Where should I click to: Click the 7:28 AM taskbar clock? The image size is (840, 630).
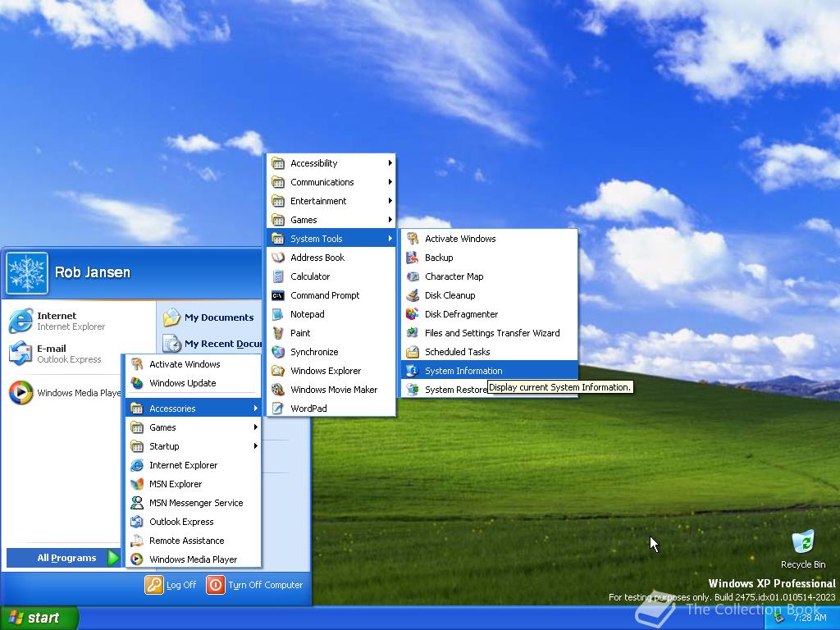click(x=810, y=618)
